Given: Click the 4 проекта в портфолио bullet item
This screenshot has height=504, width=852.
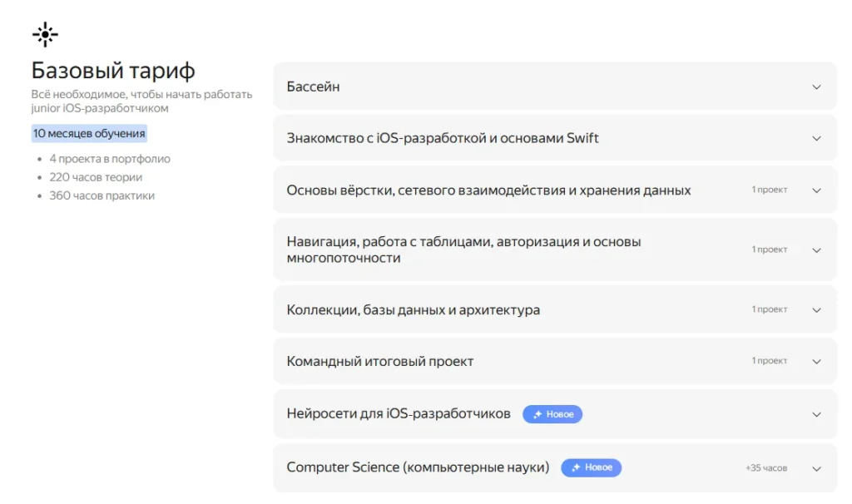Looking at the screenshot, I should point(110,158).
